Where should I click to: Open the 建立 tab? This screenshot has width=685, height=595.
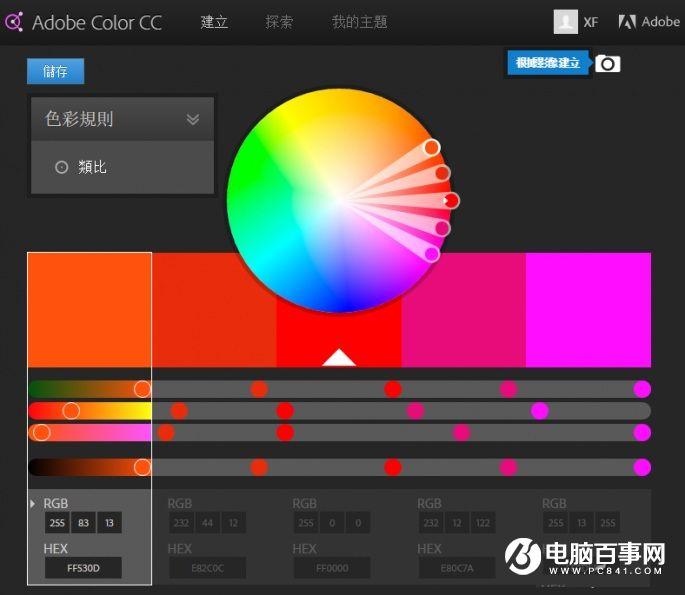(214, 22)
